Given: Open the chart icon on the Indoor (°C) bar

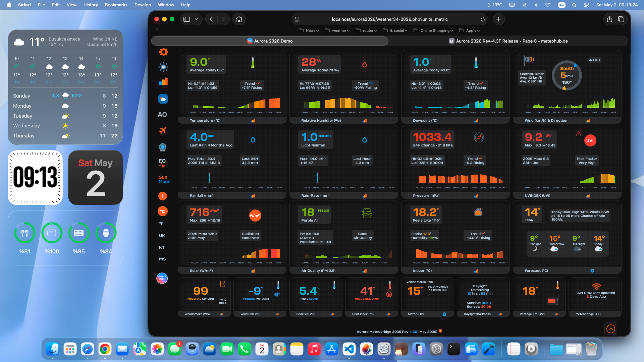Looking at the screenshot, I should pyautogui.click(x=476, y=271).
